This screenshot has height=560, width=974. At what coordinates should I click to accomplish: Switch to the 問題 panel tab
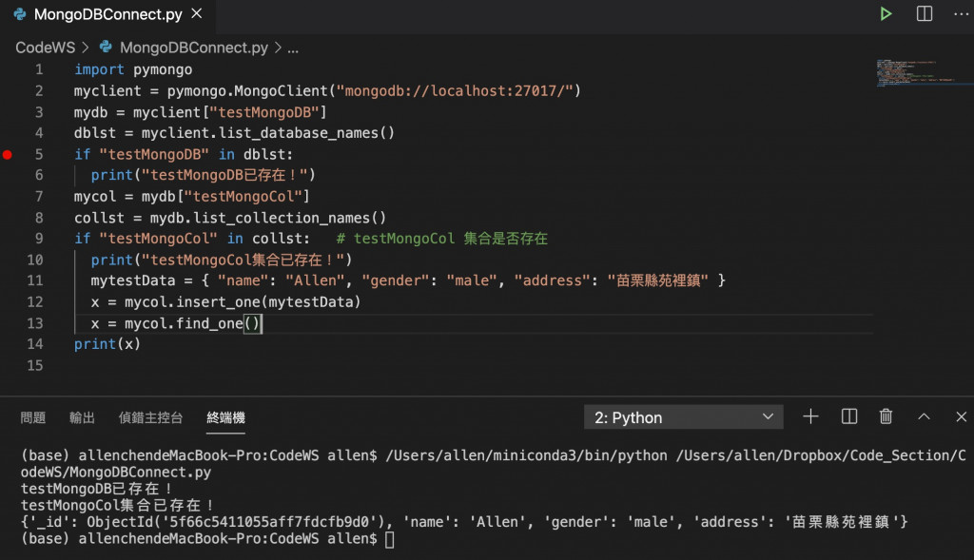coord(33,417)
